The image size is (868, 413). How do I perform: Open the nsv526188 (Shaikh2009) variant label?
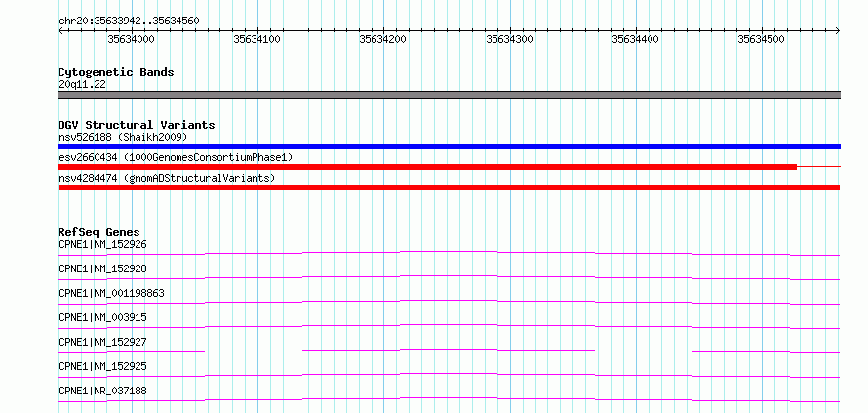(x=123, y=137)
